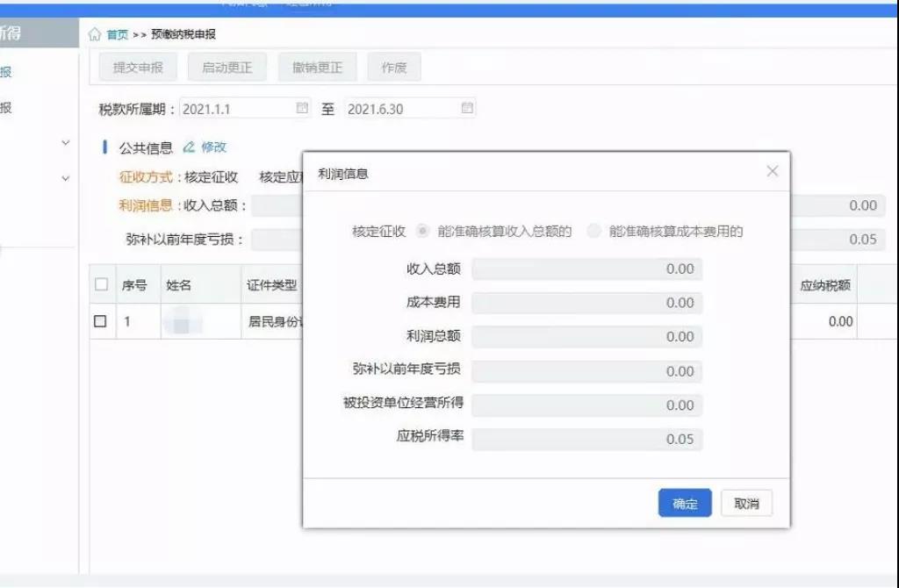Click the 启动更正 toolbar button
Viewport: 899px width, 588px height.
tap(227, 68)
